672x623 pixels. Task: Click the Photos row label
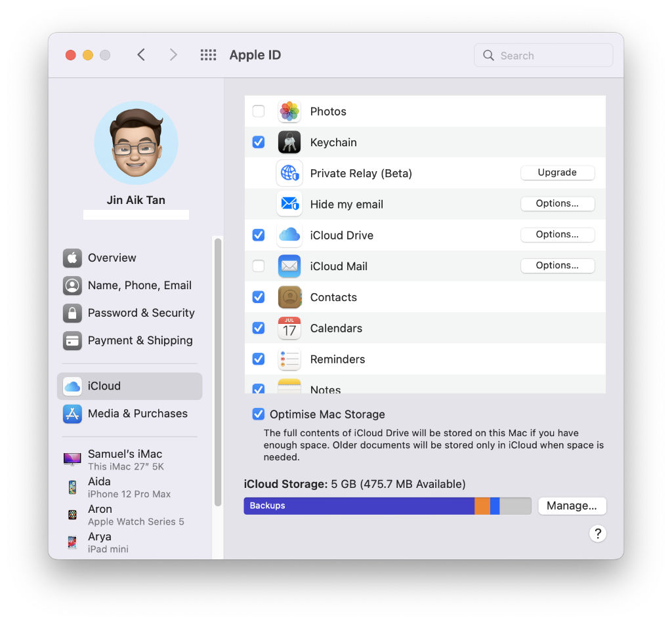328,111
